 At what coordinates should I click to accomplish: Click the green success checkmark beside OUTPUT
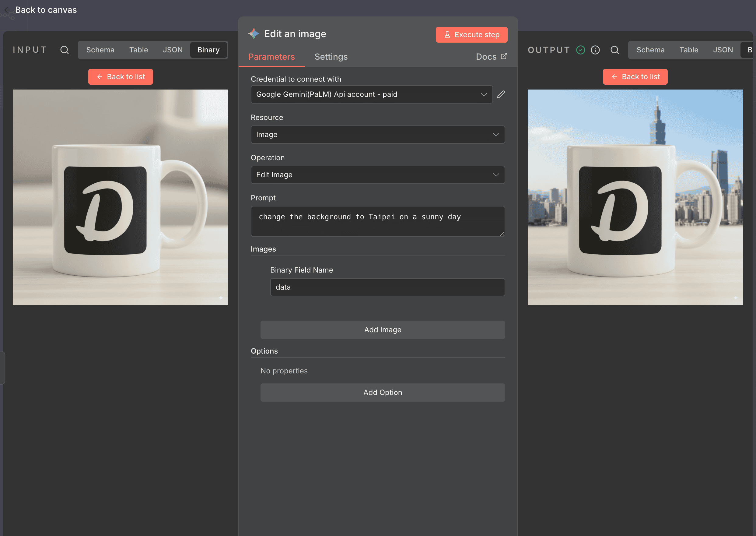tap(581, 50)
